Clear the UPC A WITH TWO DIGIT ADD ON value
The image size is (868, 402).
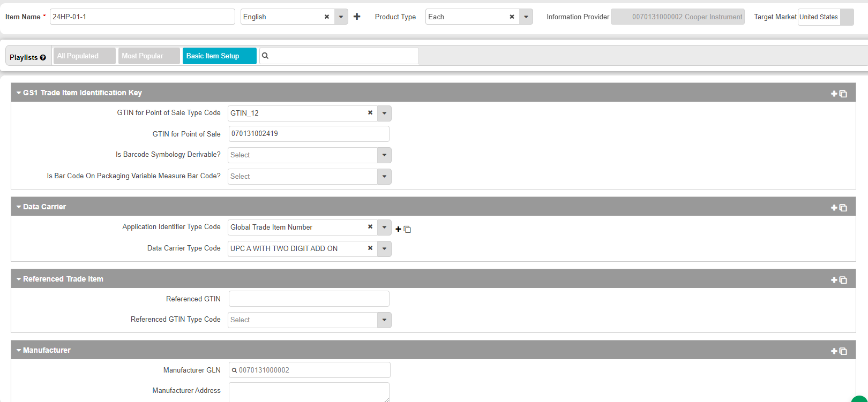(x=370, y=248)
